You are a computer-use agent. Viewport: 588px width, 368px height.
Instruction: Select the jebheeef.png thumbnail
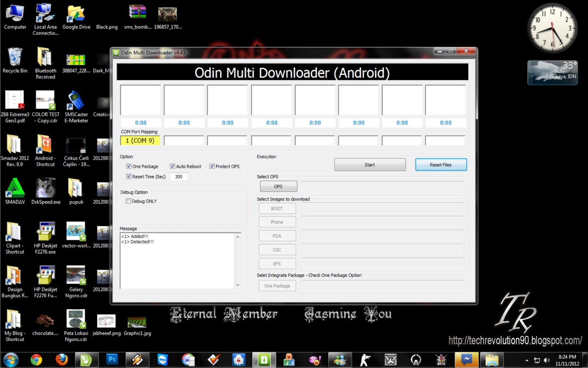pos(107,326)
